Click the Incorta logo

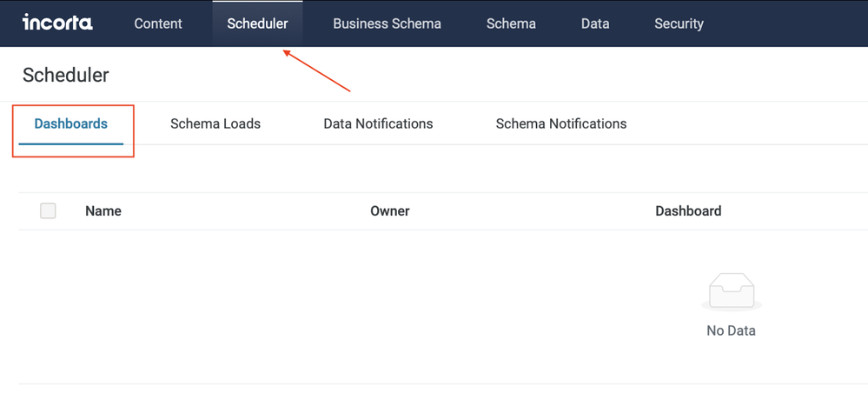[x=57, y=23]
